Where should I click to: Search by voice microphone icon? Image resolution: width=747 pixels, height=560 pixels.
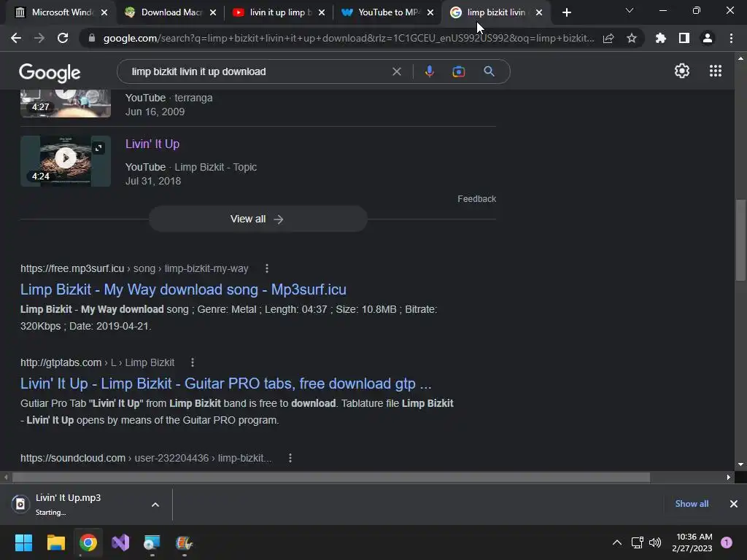click(x=429, y=71)
